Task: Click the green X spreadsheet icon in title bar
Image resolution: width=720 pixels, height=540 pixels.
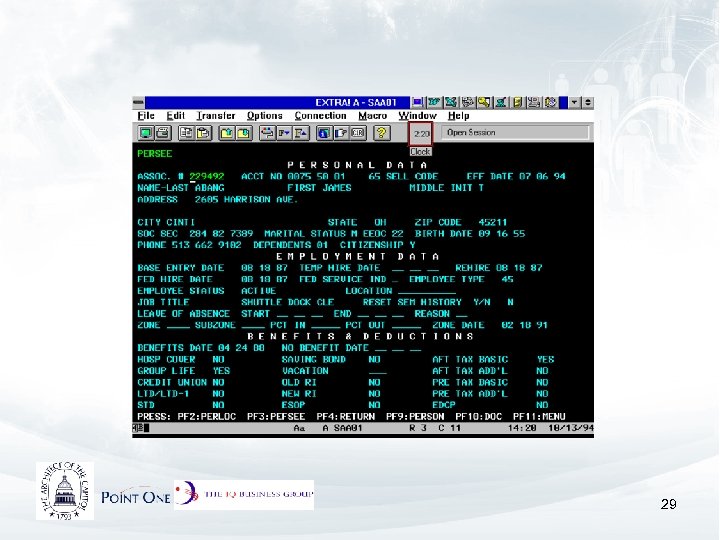Action: click(x=451, y=102)
